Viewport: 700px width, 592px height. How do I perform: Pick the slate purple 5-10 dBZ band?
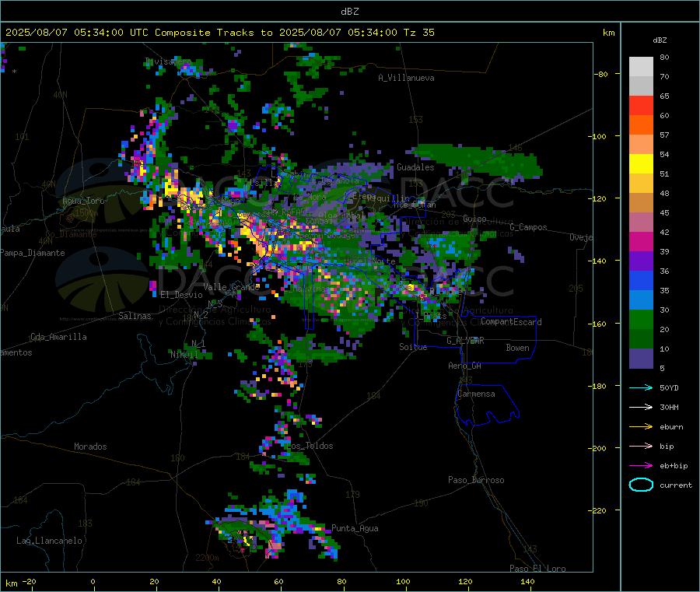[x=641, y=359]
